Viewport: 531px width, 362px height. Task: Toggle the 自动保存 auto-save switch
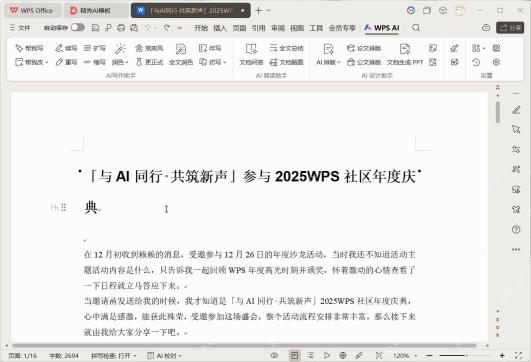[78, 27]
